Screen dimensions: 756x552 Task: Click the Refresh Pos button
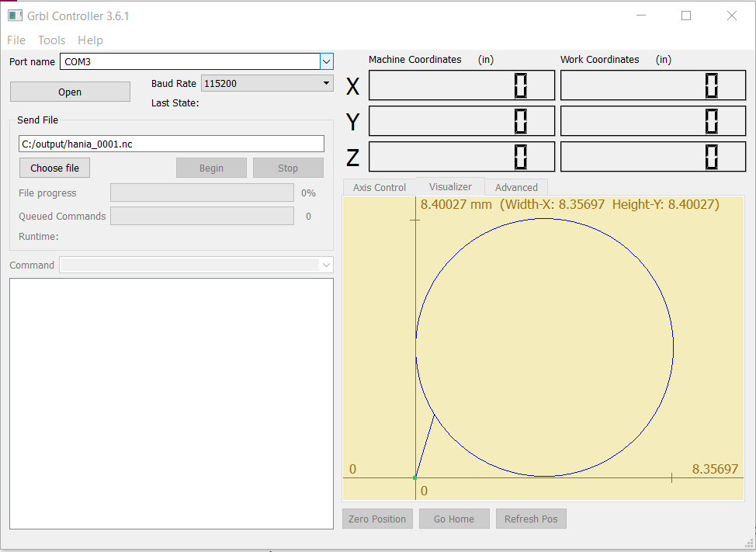click(531, 519)
